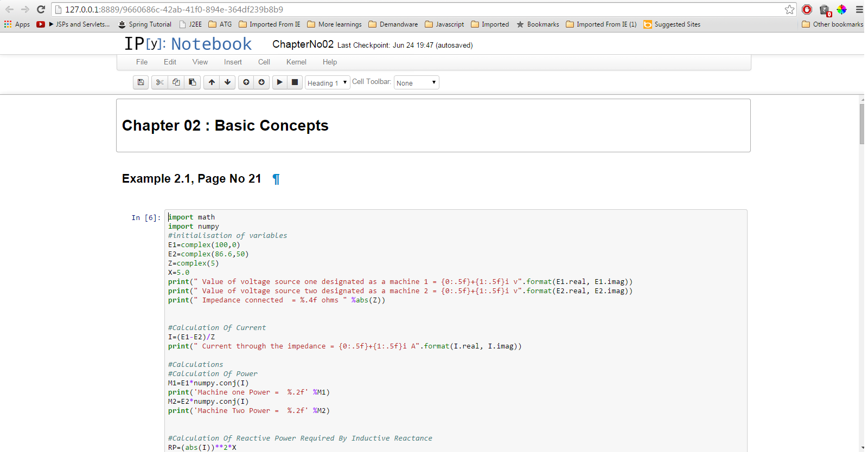Move the selected cell down
Image resolution: width=868 pixels, height=452 pixels.
tap(227, 82)
